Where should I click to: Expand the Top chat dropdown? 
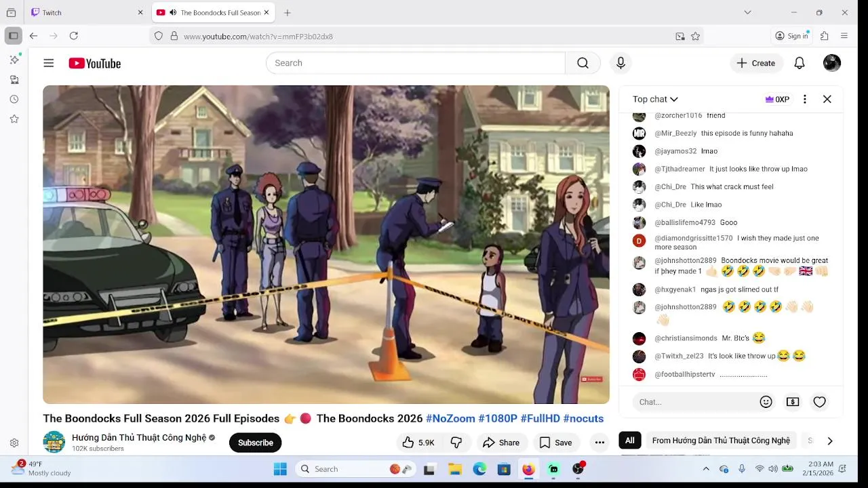[x=655, y=99]
